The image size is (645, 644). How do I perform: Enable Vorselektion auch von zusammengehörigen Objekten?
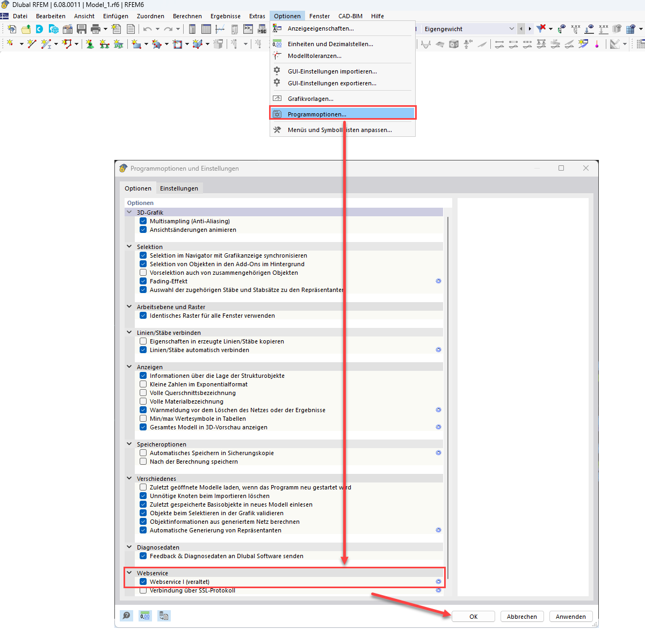click(143, 273)
